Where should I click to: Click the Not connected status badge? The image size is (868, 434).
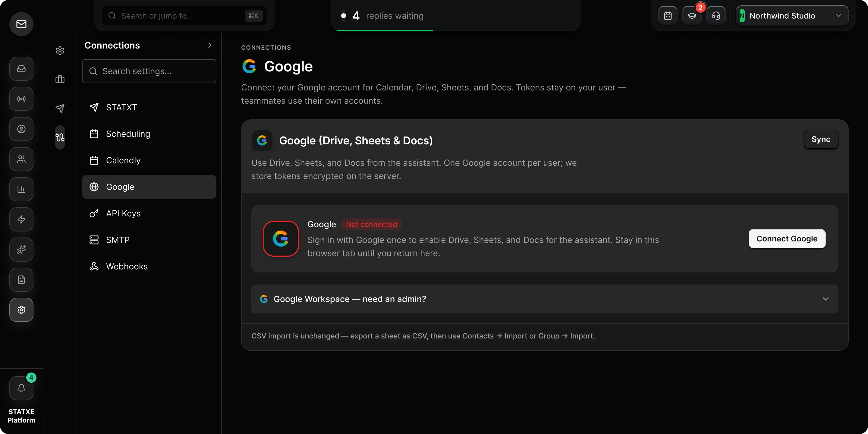(x=371, y=225)
